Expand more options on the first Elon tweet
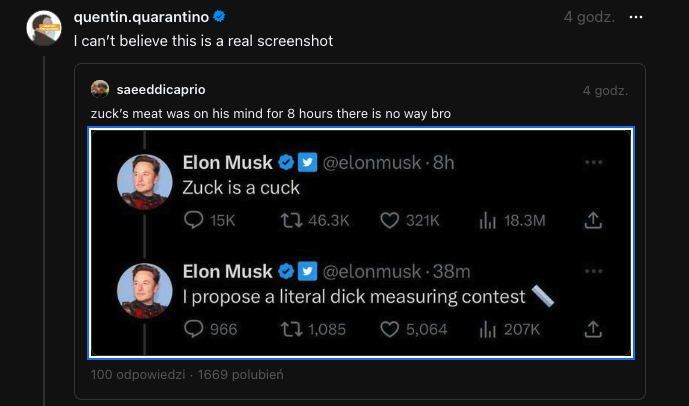689x406 pixels. click(593, 162)
